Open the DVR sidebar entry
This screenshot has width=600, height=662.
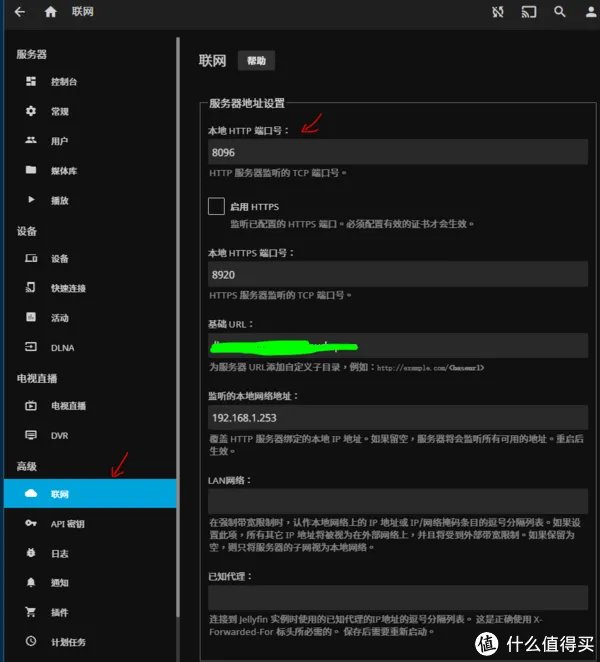click(x=90, y=435)
